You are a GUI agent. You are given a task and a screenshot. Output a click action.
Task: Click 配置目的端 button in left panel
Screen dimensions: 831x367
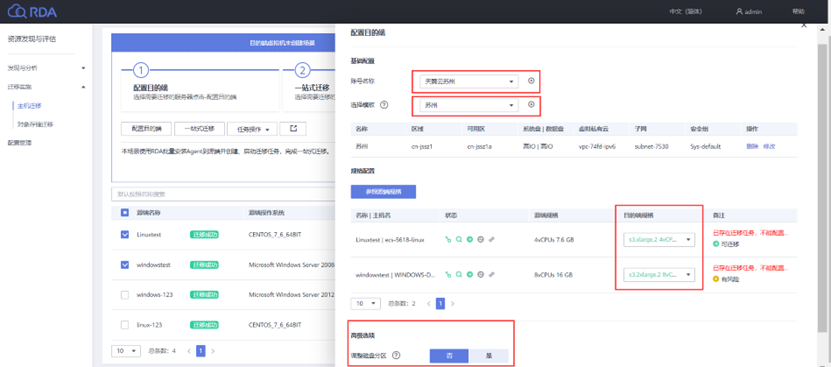pyautogui.click(x=145, y=129)
